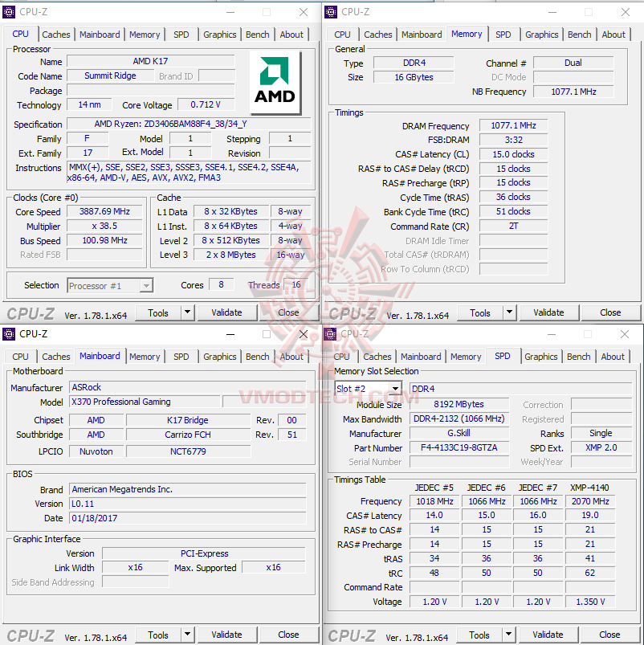Switch to the Caches tab in the CPU window
644x645 pixels.
click(56, 34)
